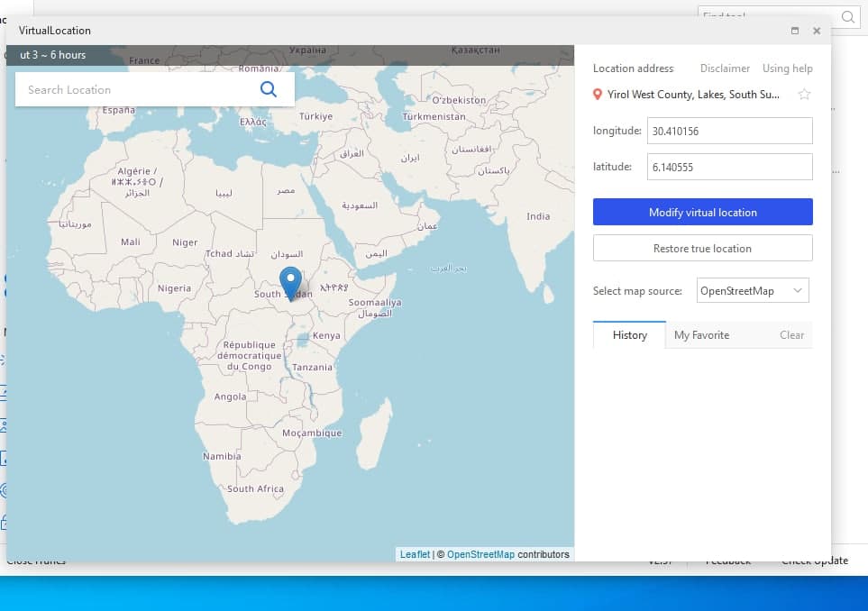This screenshot has height=611, width=868.
Task: Click the Find tool search icon
Action: 848,17
